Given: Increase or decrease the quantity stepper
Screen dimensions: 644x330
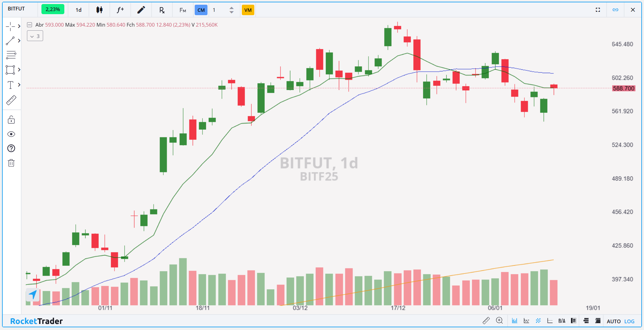Looking at the screenshot, I should pyautogui.click(x=231, y=10).
